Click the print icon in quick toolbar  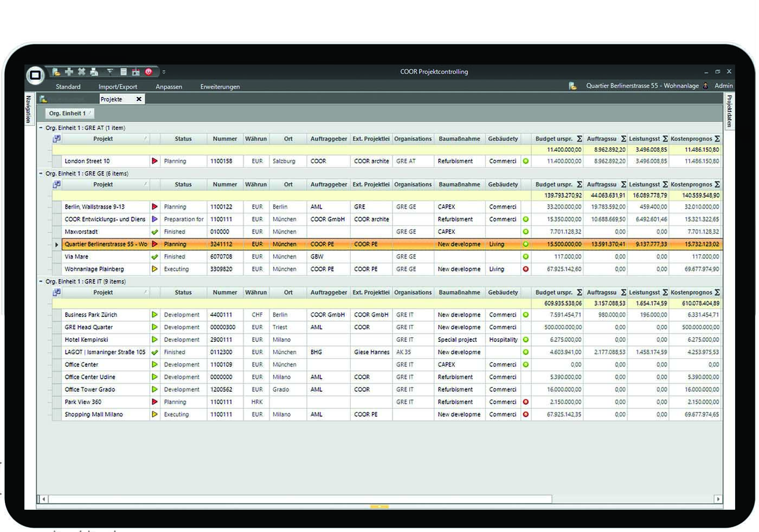94,72
